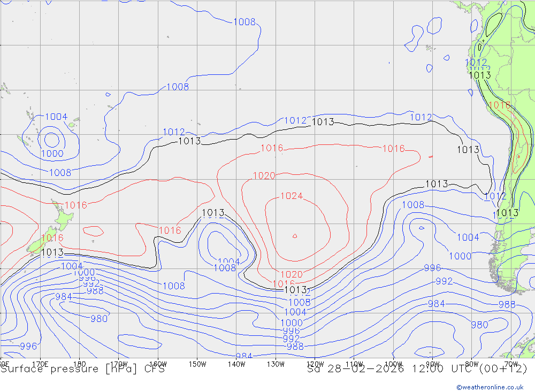The image size is (535, 392).
Task: Click the red 1016 label over the Andes
Action: coord(500,105)
